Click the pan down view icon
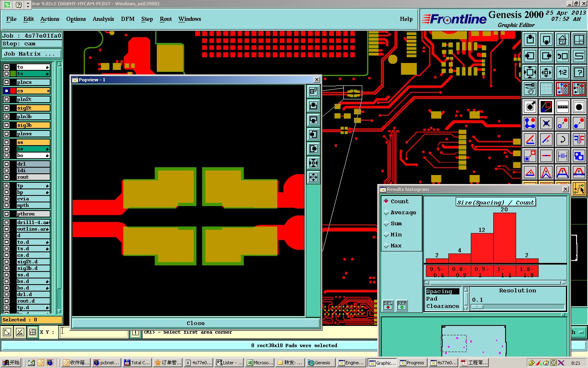Viewport: 588px width, 368px height. (x=546, y=40)
